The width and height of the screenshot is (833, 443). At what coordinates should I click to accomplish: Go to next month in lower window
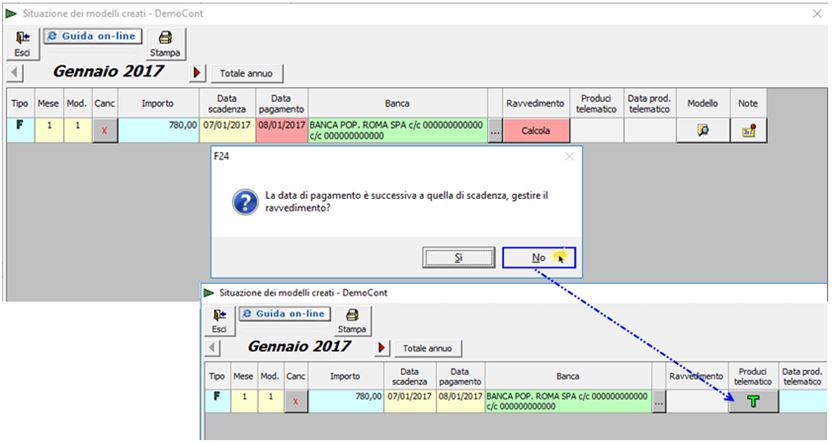coord(381,348)
